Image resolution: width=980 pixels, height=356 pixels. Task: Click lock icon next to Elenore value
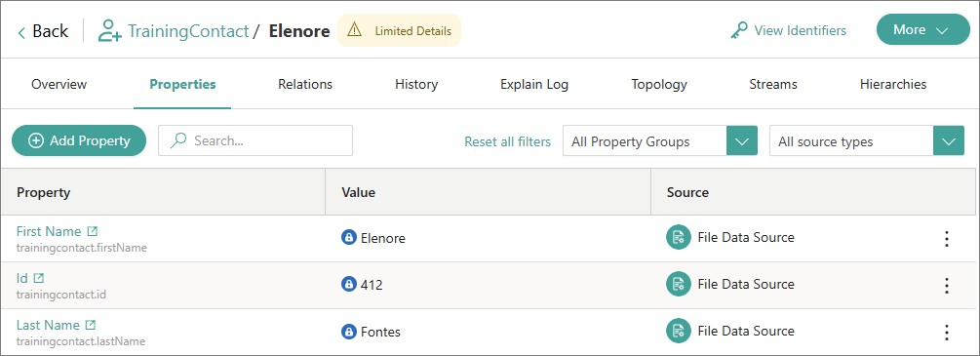(348, 238)
